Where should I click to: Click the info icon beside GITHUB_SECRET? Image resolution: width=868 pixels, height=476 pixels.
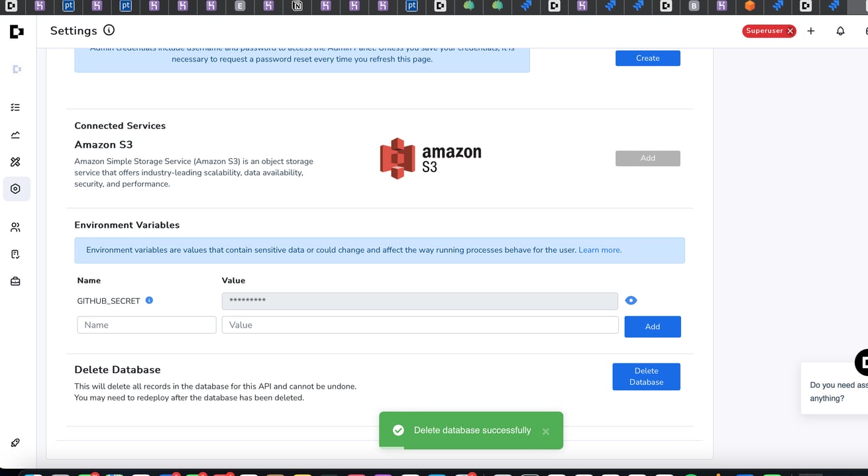pos(149,300)
